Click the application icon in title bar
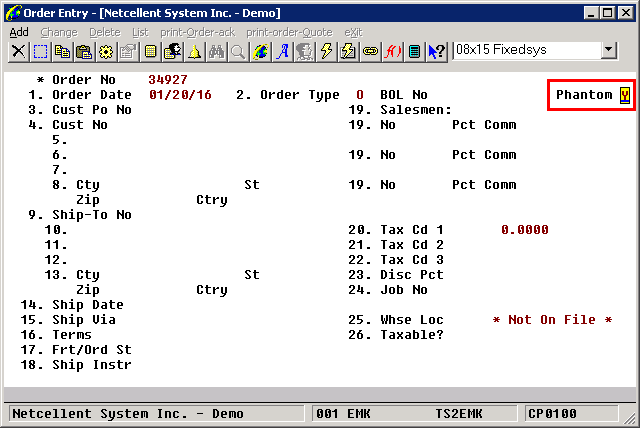This screenshot has width=640, height=428. tap(13, 13)
